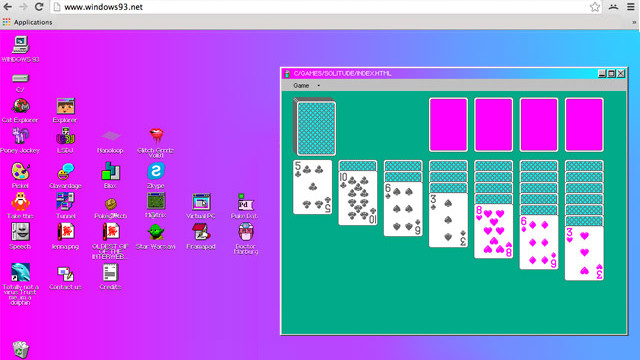Screen dimensions: 640x360
Task: Open the Doctor Marburg icon
Action: pos(246,232)
